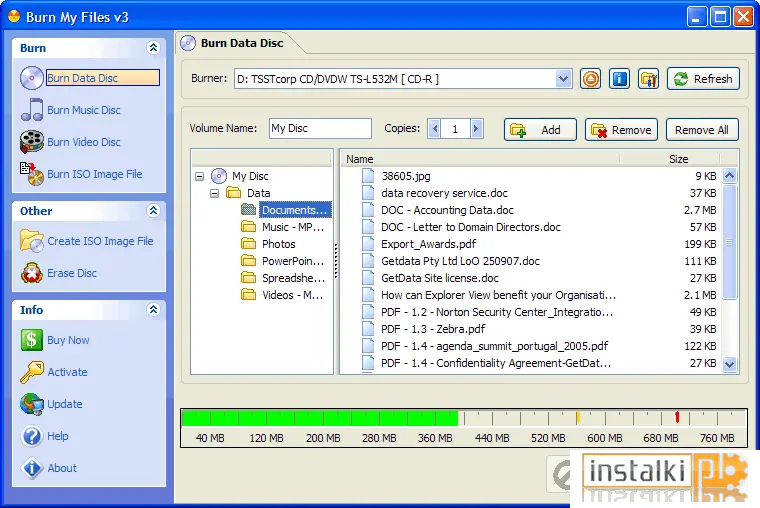
Task: Click the Update globe icon
Action: pyautogui.click(x=32, y=404)
